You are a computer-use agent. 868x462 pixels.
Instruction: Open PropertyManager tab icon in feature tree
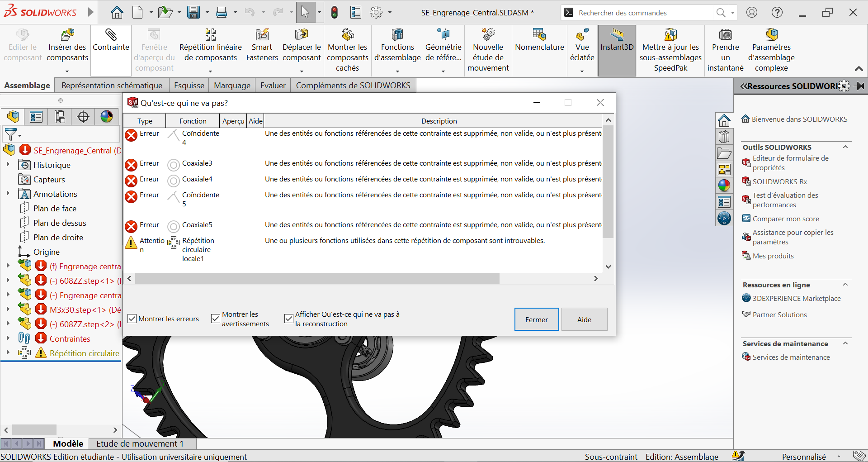click(36, 117)
